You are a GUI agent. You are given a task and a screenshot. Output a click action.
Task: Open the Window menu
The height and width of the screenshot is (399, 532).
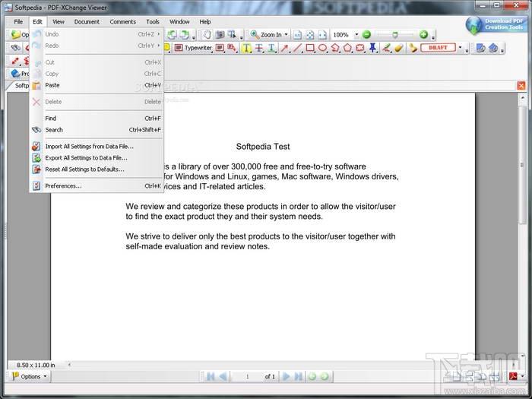click(x=179, y=22)
